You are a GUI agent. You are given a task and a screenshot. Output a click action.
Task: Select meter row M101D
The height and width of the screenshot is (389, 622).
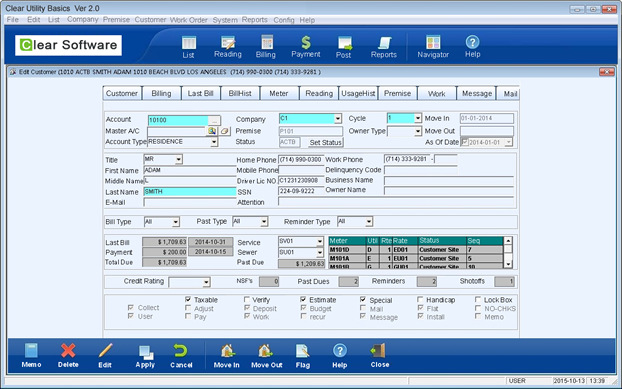pyautogui.click(x=416, y=250)
